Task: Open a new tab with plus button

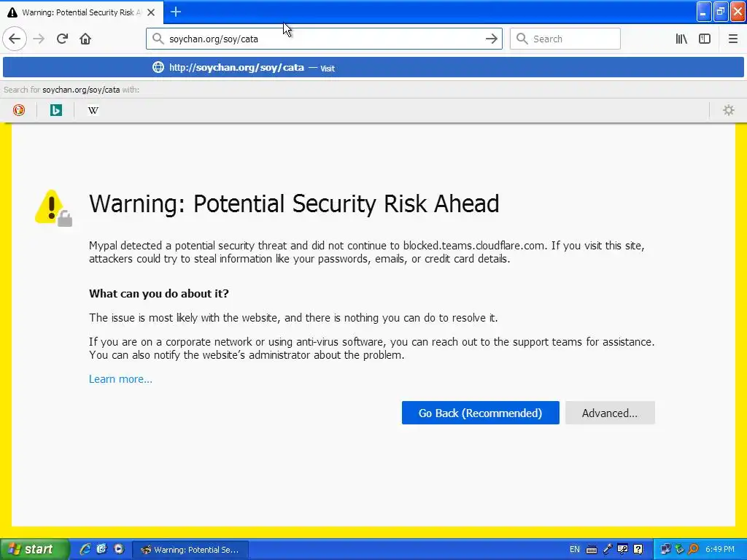Action: tap(176, 12)
